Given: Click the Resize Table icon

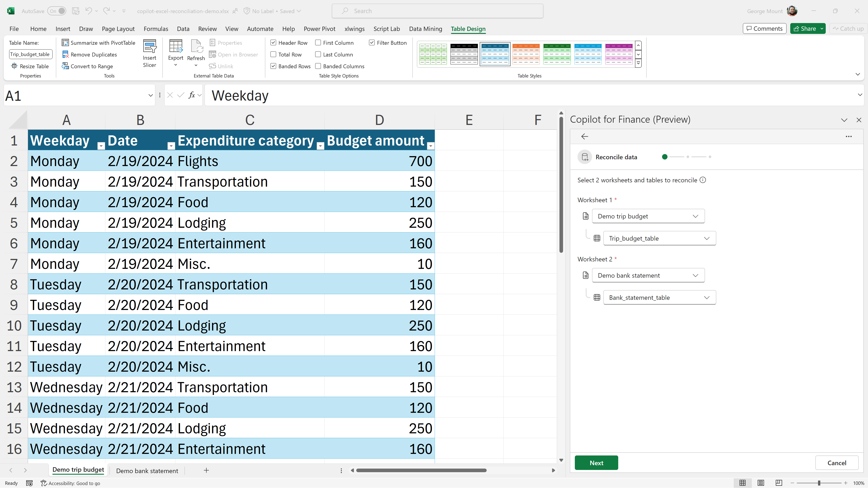Looking at the screenshot, I should coord(14,66).
